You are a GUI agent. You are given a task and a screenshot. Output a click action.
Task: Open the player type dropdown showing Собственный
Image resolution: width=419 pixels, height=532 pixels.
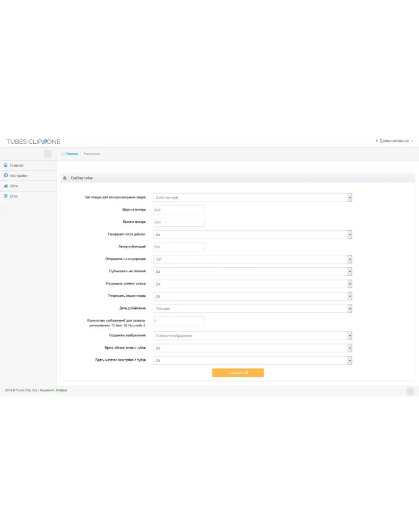[252, 198]
